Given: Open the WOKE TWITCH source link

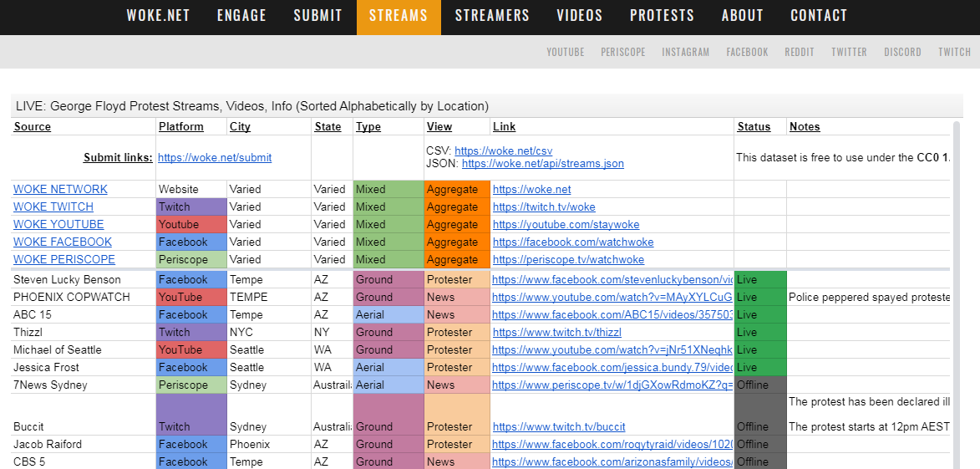Looking at the screenshot, I should pos(53,207).
